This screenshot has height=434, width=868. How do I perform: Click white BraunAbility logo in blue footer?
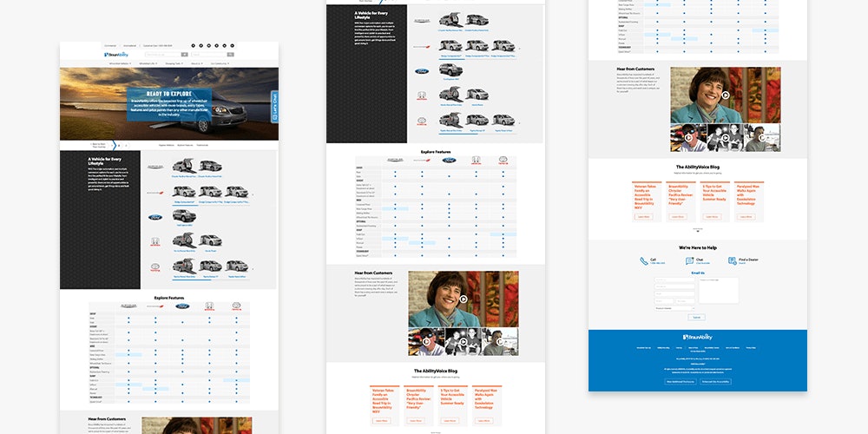click(x=698, y=337)
